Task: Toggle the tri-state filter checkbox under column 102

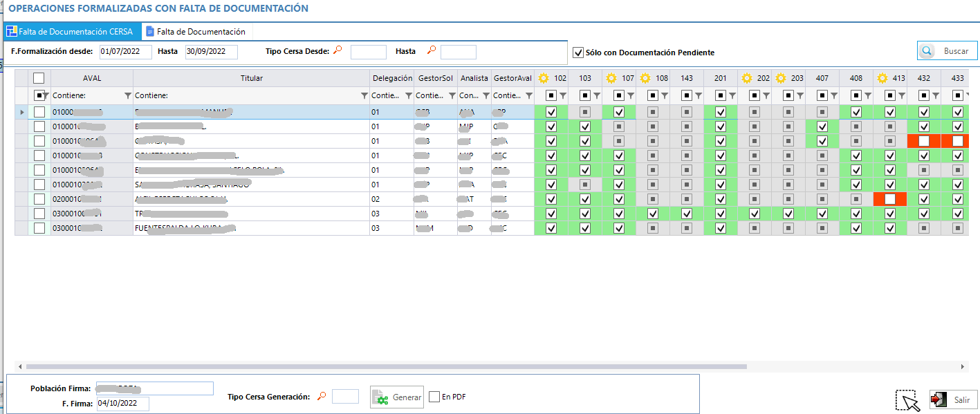Action: click(551, 95)
